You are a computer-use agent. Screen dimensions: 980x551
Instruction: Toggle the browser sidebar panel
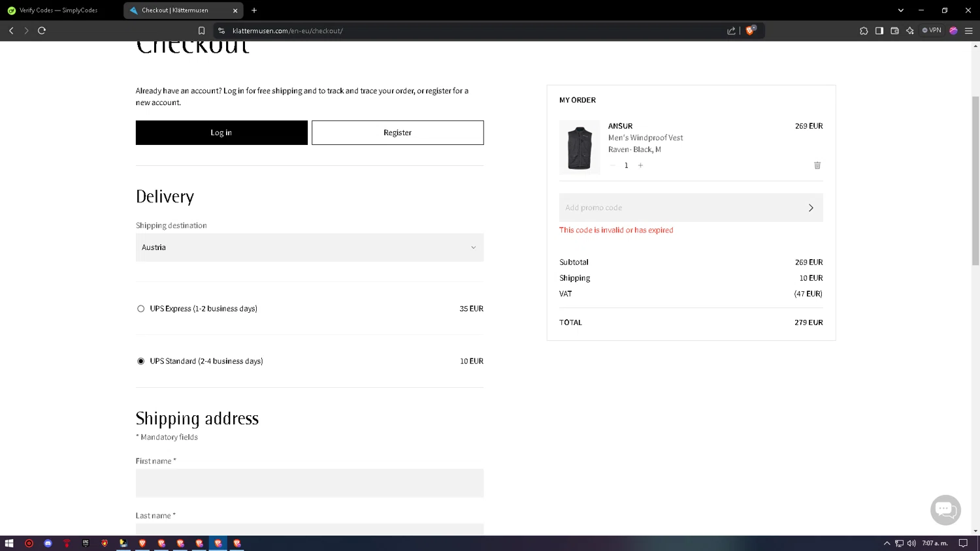879,31
